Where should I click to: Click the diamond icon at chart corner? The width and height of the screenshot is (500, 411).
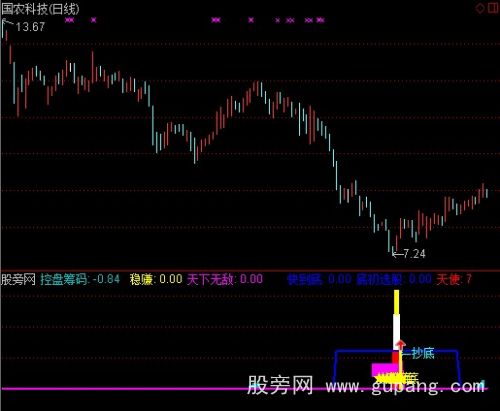[480, 8]
